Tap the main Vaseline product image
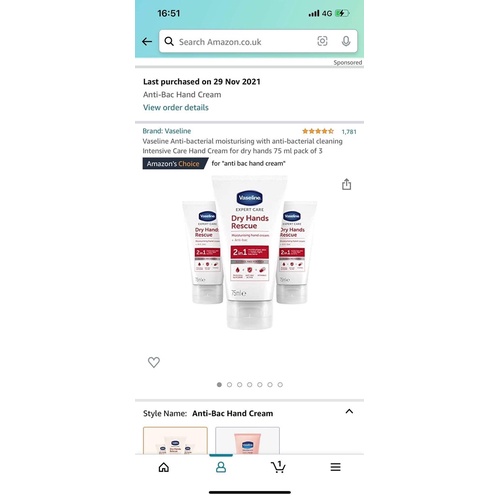Image resolution: width=498 pixels, height=498 pixels. [249, 252]
